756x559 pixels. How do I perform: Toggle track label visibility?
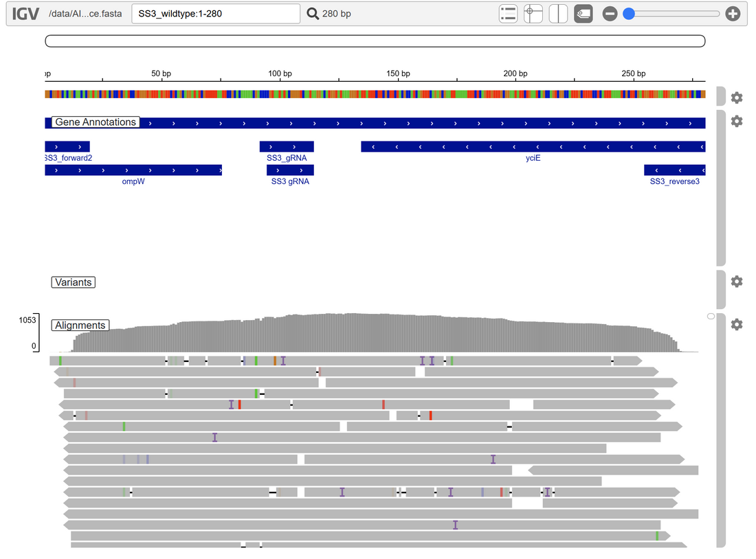[583, 13]
